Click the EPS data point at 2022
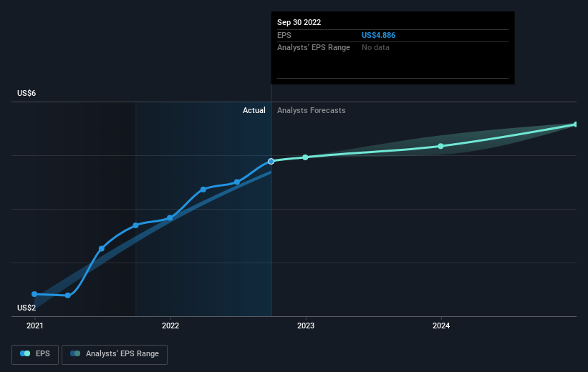Image resolution: width=588 pixels, height=372 pixels. [170, 218]
